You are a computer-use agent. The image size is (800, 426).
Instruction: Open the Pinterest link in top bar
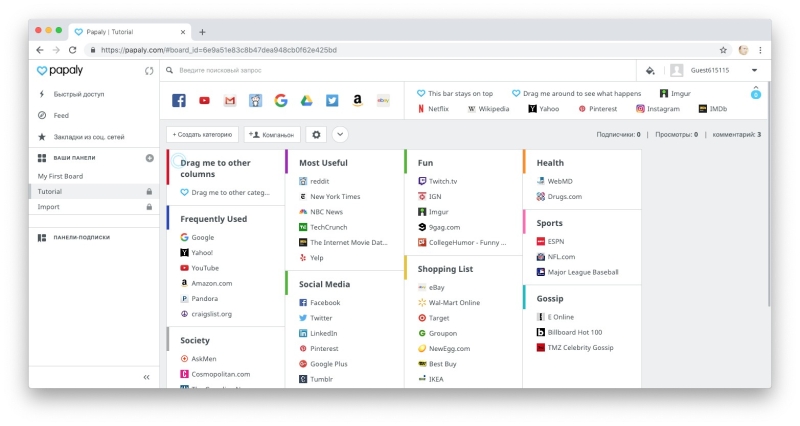pyautogui.click(x=597, y=109)
